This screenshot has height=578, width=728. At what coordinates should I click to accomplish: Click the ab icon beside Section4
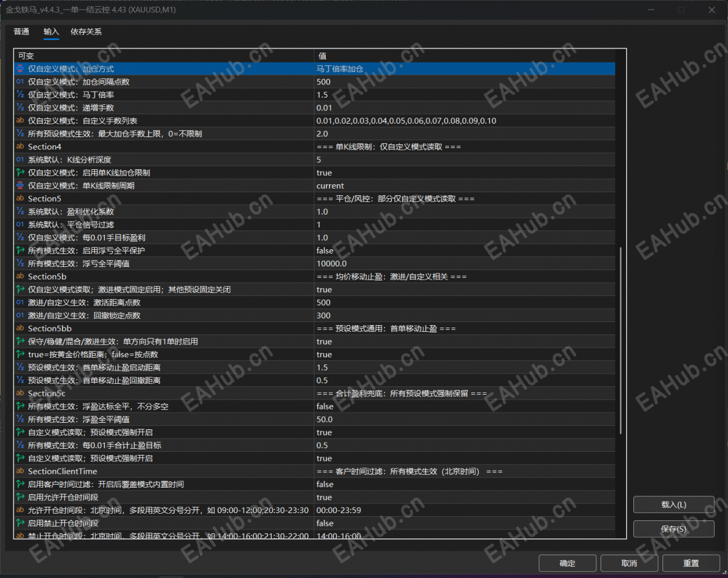tap(20, 147)
